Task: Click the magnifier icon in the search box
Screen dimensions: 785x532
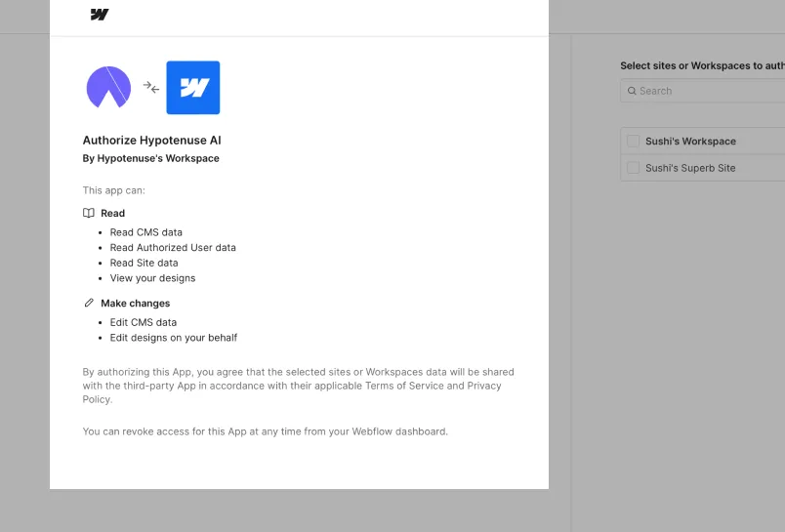Action: 632,91
